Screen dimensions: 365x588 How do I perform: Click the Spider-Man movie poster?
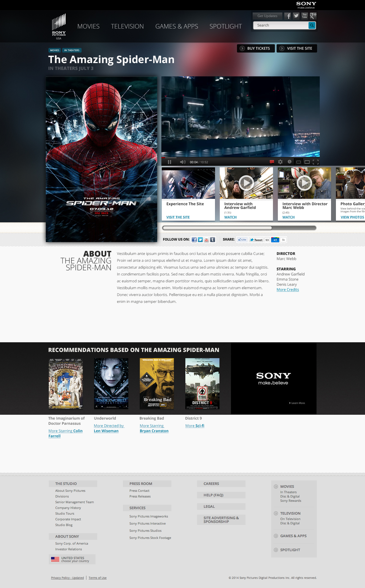tap(102, 159)
